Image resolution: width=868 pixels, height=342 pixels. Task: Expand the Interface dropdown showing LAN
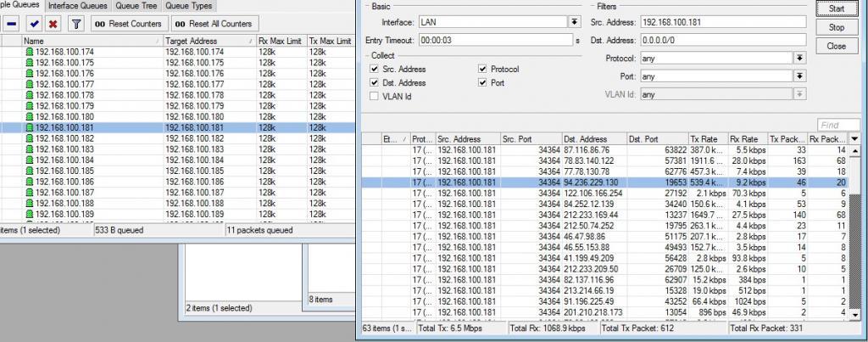pos(573,22)
